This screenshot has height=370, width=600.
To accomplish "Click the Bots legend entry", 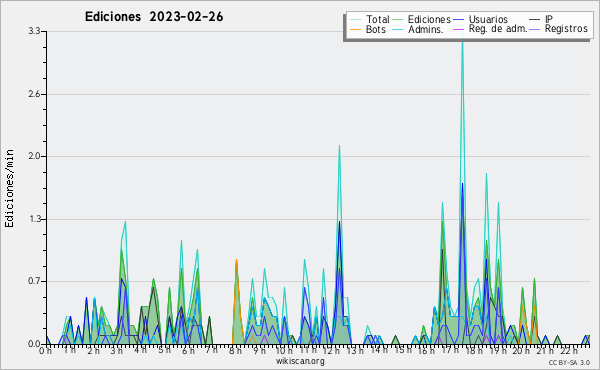I will pyautogui.click(x=375, y=29).
